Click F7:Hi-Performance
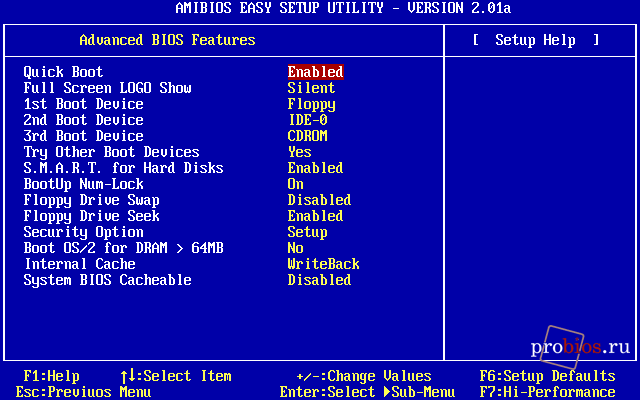 click(547, 392)
